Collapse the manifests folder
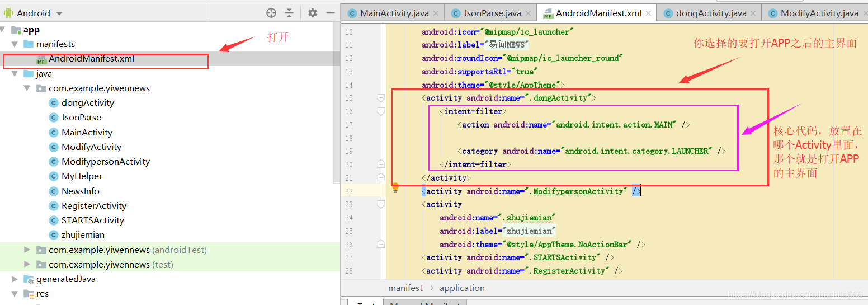Image resolution: width=868 pixels, height=305 pixels. tap(15, 44)
